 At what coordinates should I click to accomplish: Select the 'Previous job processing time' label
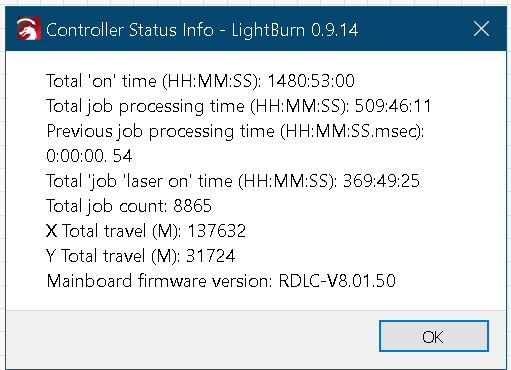235,131
